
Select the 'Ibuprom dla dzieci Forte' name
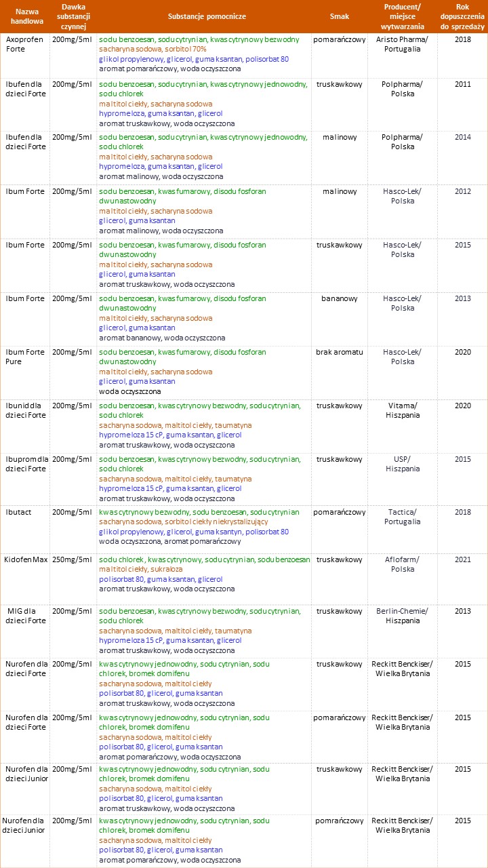(x=26, y=464)
